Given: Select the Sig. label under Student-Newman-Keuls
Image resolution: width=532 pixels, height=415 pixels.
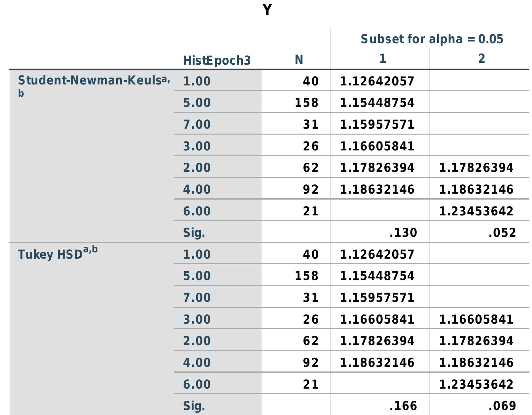Looking at the screenshot, I should (194, 233).
